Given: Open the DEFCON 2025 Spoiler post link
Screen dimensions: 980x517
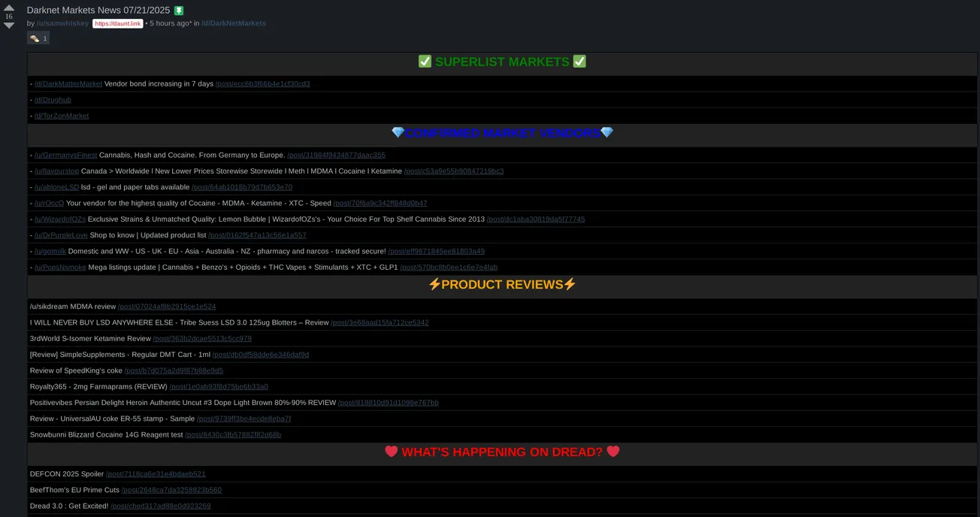Looking at the screenshot, I should point(155,473).
